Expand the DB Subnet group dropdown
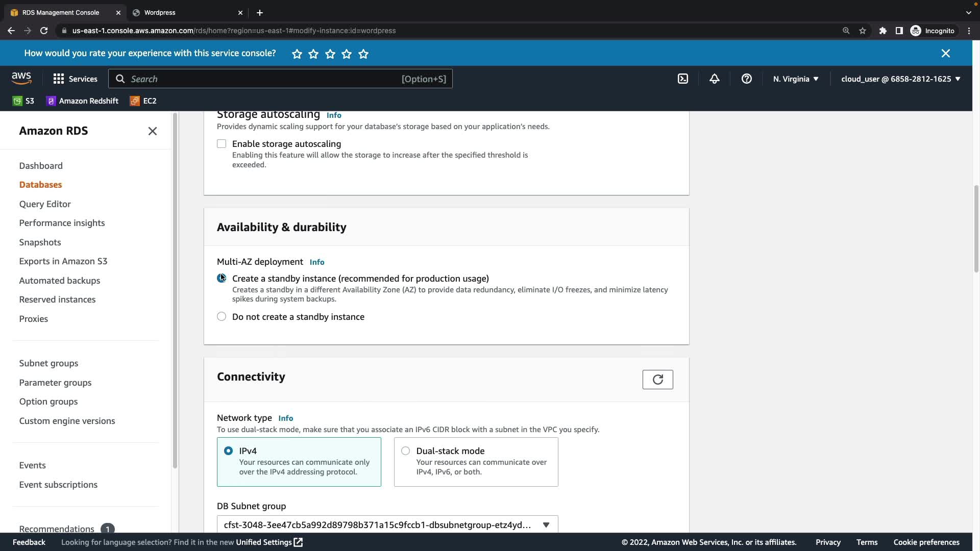Viewport: 980px width, 551px height. pyautogui.click(x=387, y=525)
